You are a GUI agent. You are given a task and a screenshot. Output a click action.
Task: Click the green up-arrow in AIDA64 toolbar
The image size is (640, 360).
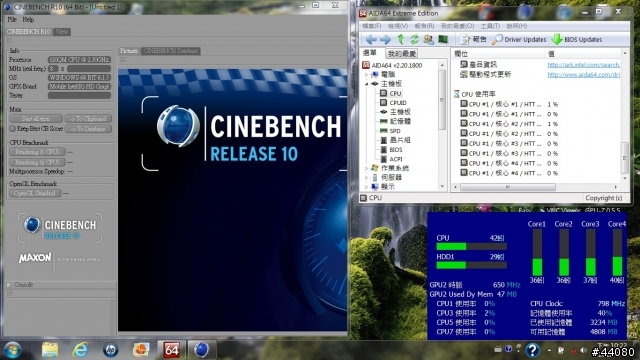click(x=400, y=39)
